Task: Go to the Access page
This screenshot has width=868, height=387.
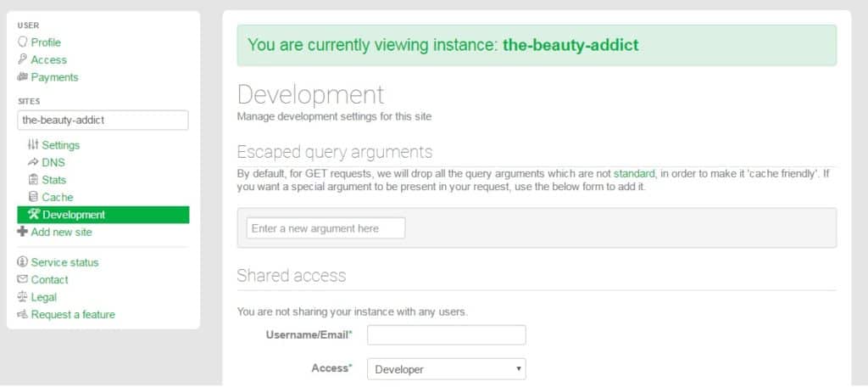Action: point(48,59)
